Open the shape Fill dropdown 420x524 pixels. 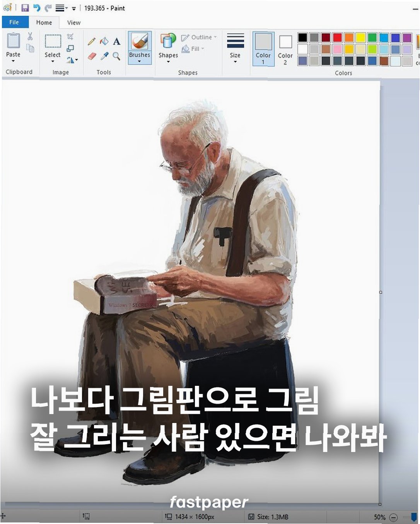point(193,49)
